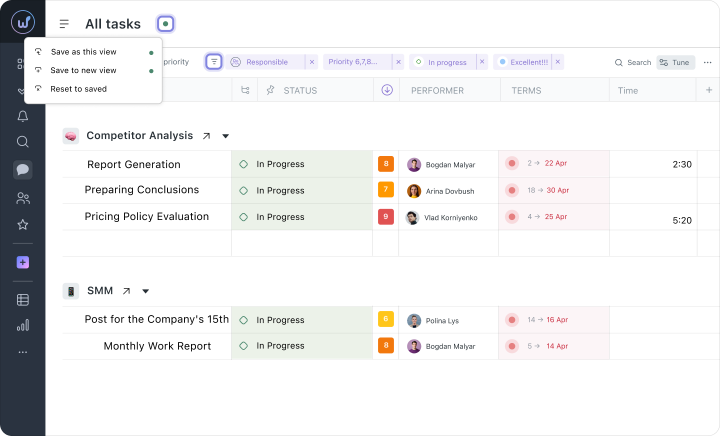The width and height of the screenshot is (720, 436).
Task: Open the people/team icon in sidebar
Action: [x=22, y=198]
